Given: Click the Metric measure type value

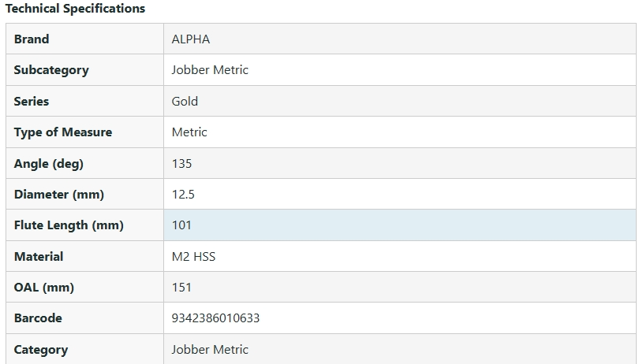Looking at the screenshot, I should click(x=189, y=132).
